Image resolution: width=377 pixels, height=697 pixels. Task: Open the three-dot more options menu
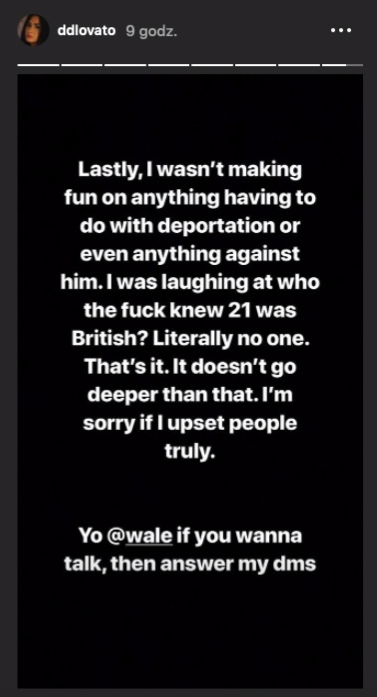341,31
